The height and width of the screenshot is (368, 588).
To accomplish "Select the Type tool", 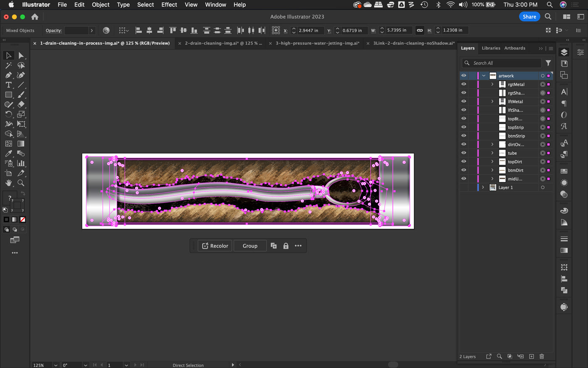I will (8, 85).
